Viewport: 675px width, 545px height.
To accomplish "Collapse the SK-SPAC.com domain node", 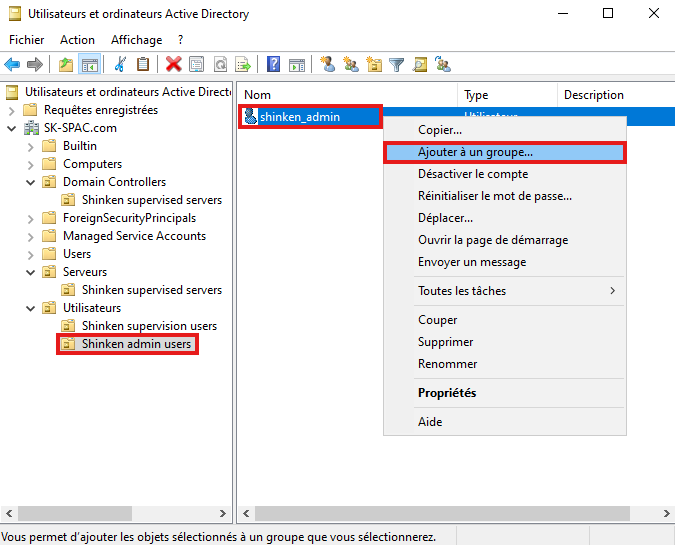I will (x=11, y=128).
